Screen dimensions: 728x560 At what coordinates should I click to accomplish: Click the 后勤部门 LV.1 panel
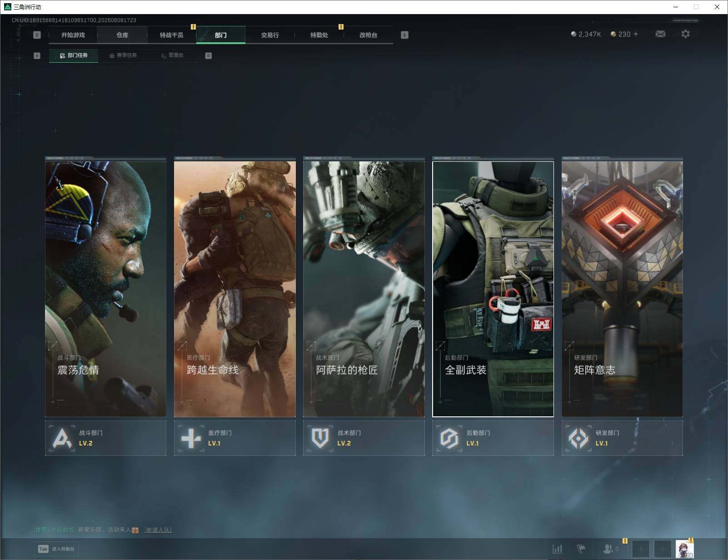click(x=493, y=438)
